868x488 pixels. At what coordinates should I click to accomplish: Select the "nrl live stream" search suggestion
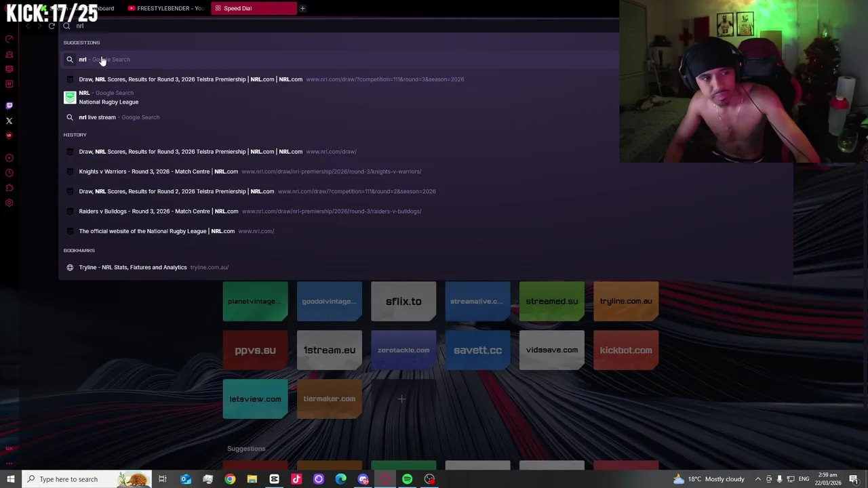click(x=339, y=117)
